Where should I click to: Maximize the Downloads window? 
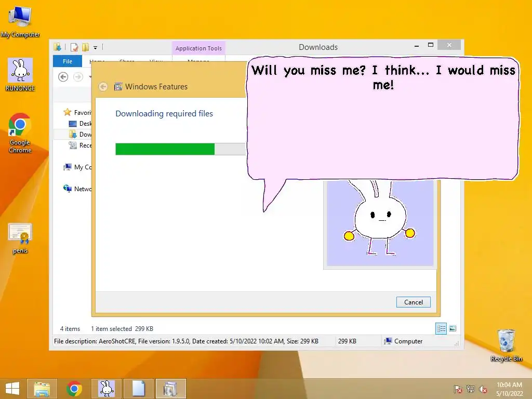point(431,45)
